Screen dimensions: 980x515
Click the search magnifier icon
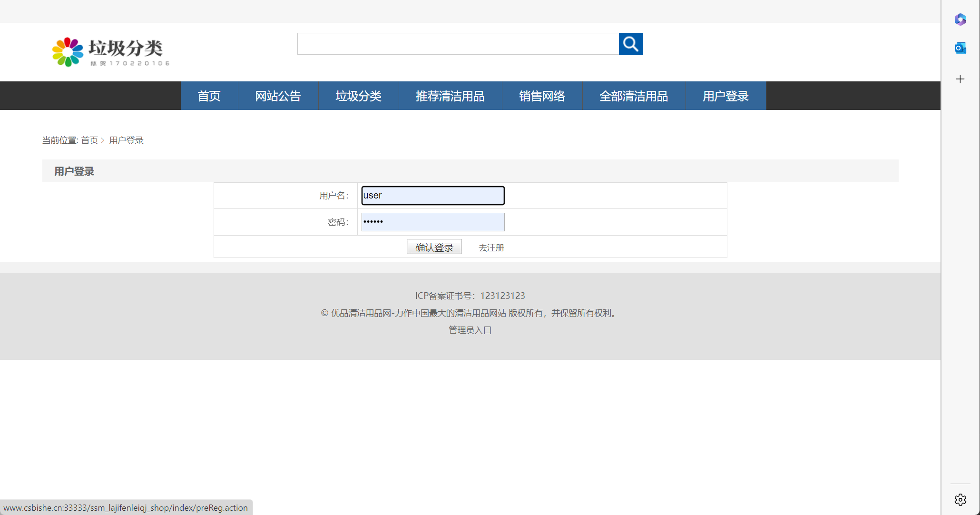[x=630, y=44]
